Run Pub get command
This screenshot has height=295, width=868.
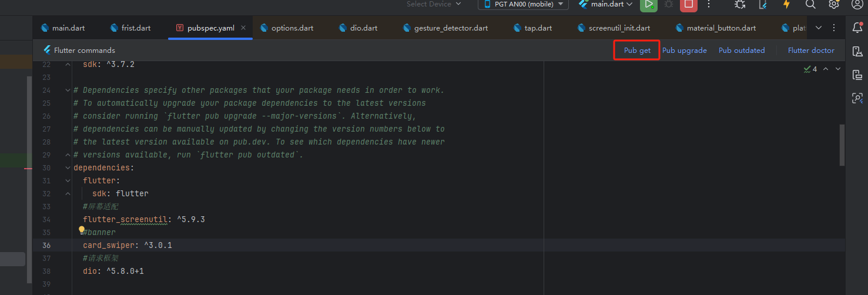(x=637, y=51)
